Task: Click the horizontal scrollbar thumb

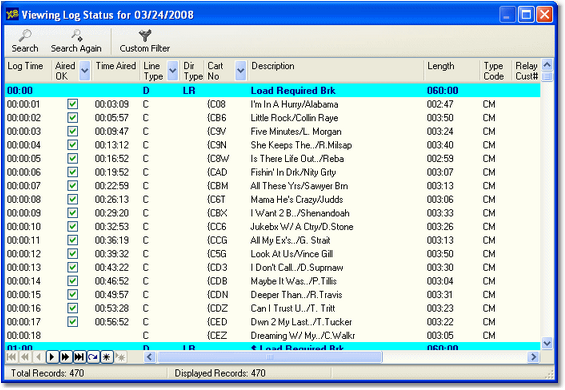Action: point(270,357)
